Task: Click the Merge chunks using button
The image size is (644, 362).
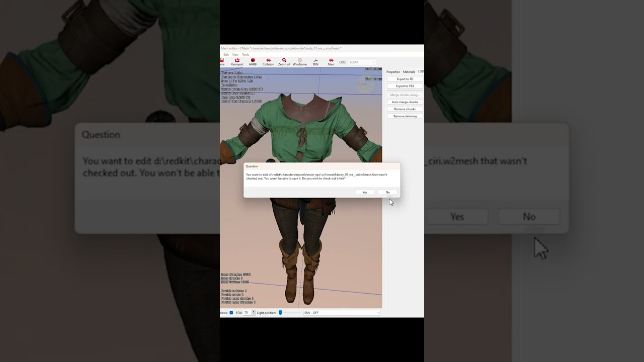Action: click(x=405, y=95)
